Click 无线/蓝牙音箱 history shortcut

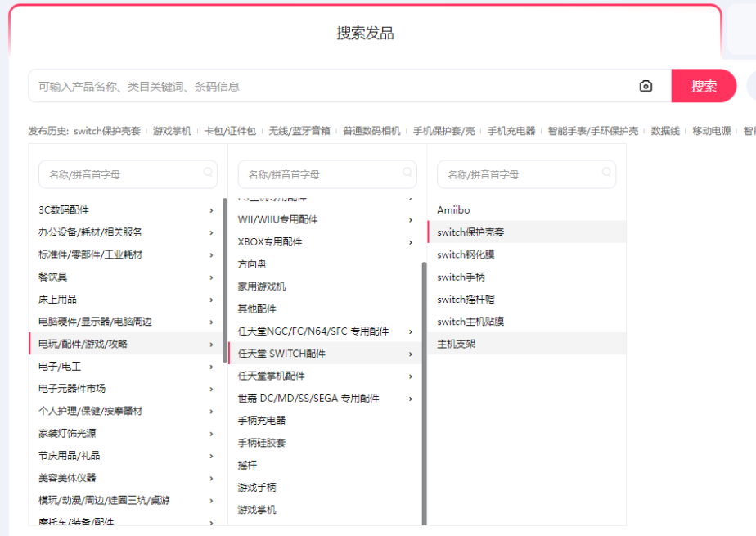pos(299,131)
